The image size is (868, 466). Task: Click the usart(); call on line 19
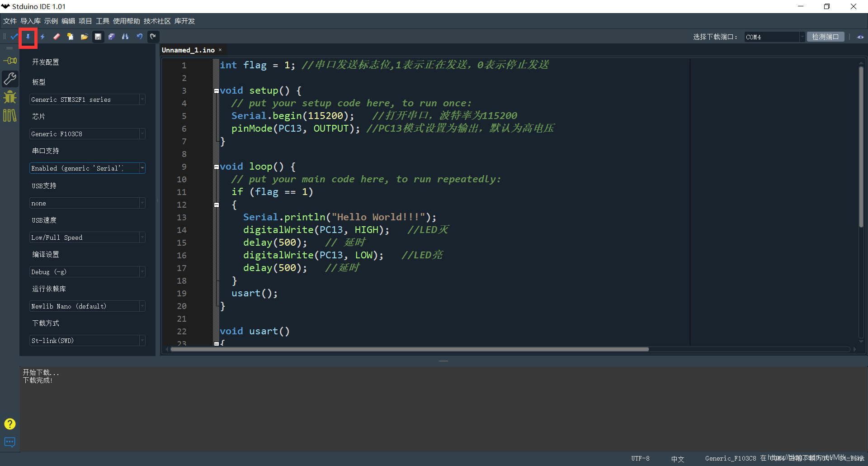[x=255, y=293]
